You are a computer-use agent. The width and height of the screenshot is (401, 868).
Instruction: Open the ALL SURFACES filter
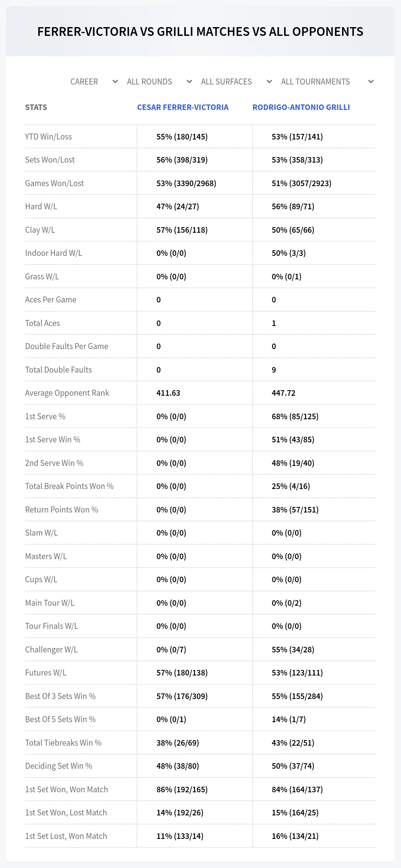click(x=237, y=82)
